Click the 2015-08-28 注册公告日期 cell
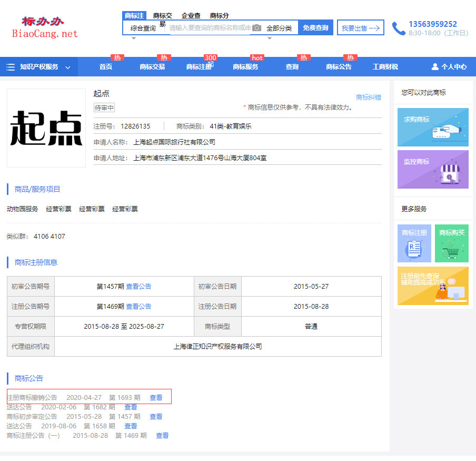 tap(311, 307)
